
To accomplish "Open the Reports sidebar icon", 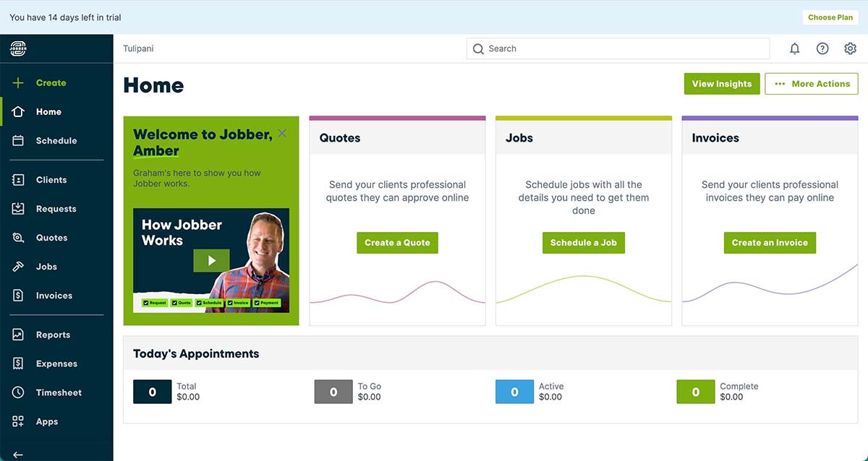I will tap(17, 334).
